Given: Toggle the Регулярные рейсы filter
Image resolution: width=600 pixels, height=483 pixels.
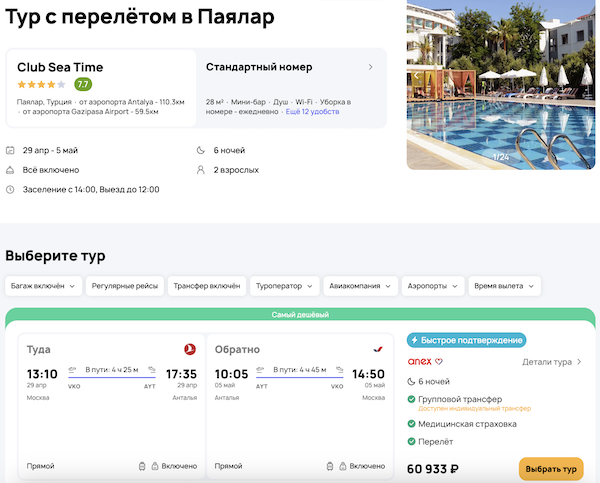Looking at the screenshot, I should pyautogui.click(x=125, y=286).
